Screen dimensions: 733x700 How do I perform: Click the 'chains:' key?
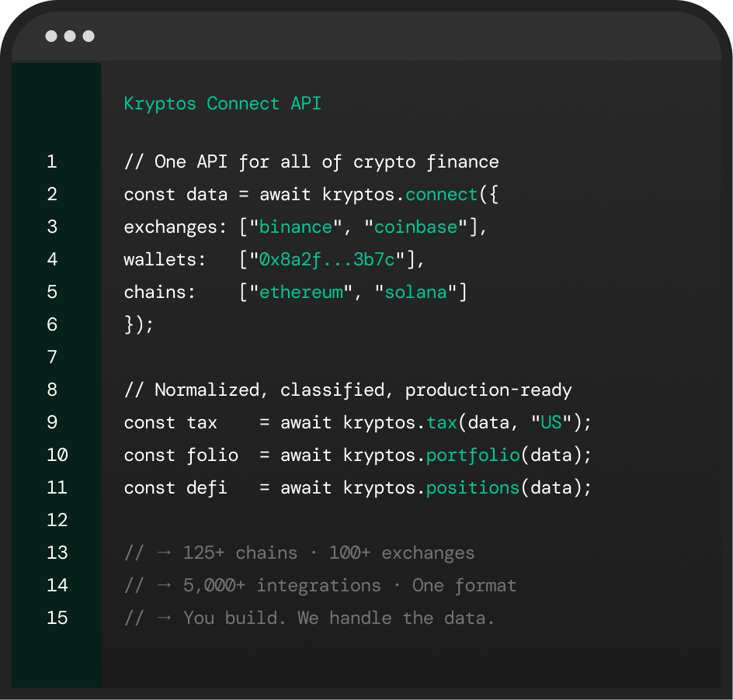tap(160, 293)
